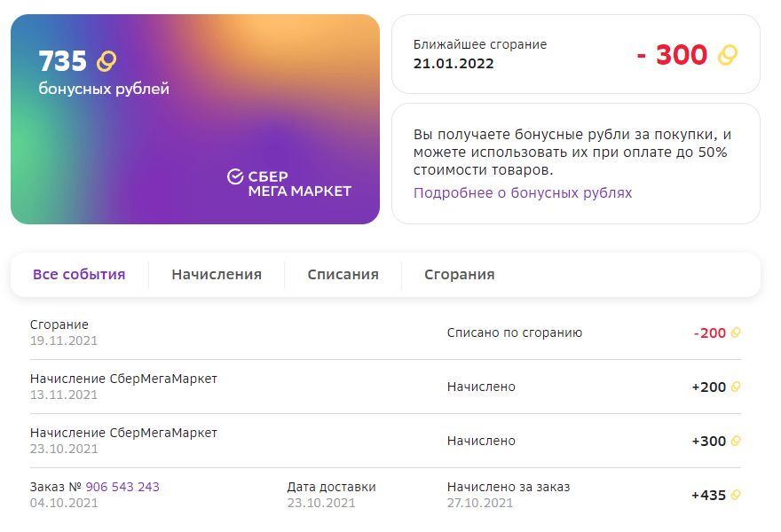This screenshot has height=532, width=781.
Task: Click the 13.11.2021 "Начисление СберМегаМаркет" entry
Action: tap(123, 379)
